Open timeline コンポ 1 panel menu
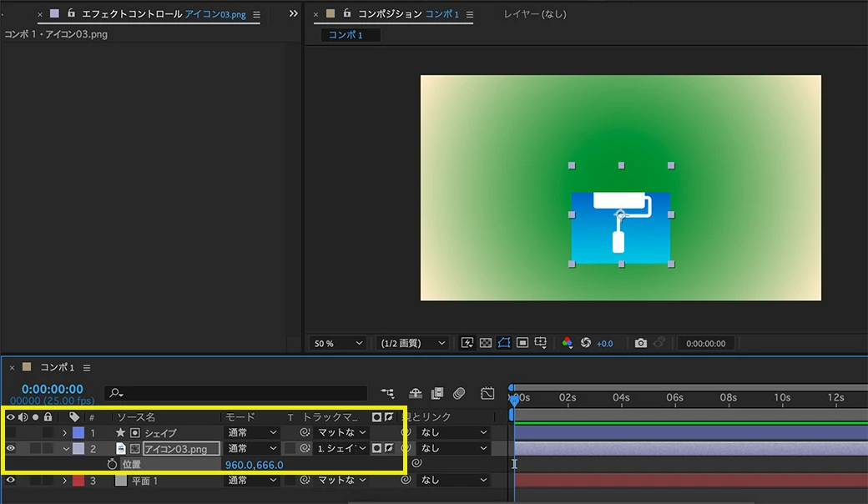Screen dimensions: 868x504 [x=87, y=367]
